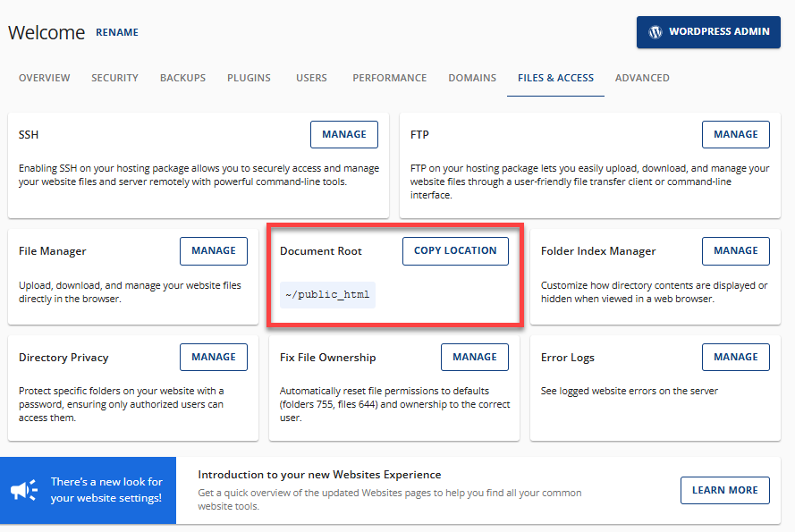
Task: Switch to the Security tab
Action: click(x=114, y=78)
